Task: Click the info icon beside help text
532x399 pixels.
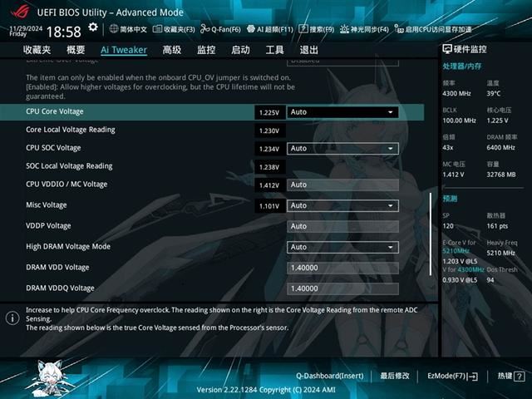Action: tap(12, 318)
